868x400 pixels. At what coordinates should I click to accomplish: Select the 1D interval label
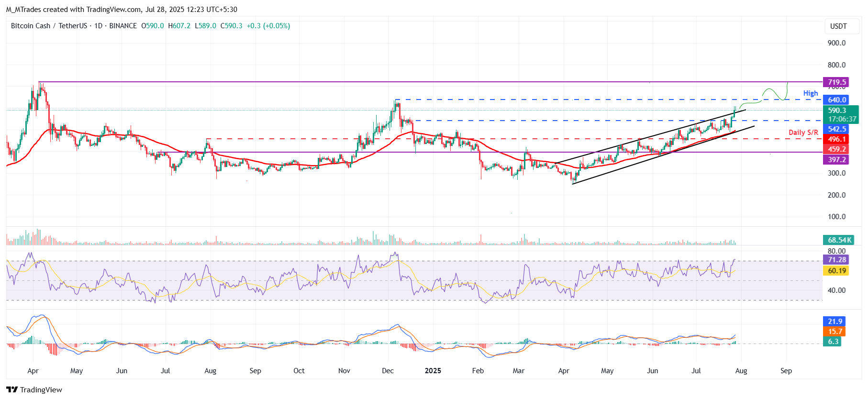[98, 26]
